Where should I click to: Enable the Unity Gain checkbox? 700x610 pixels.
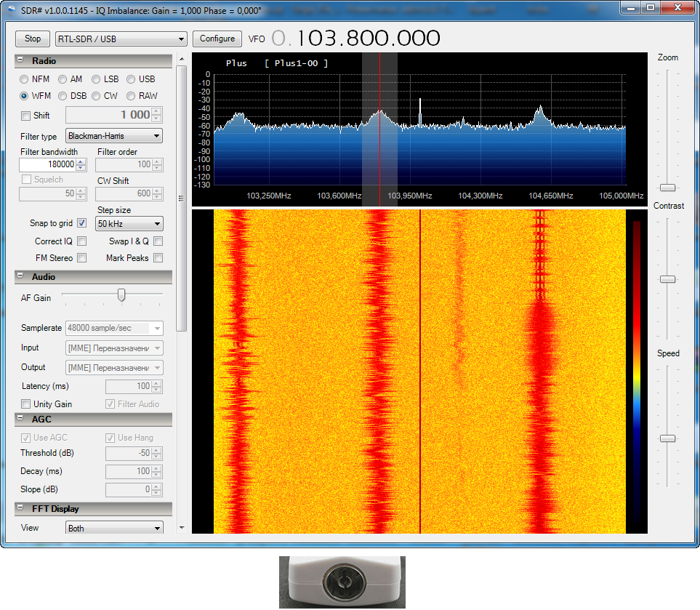[26, 404]
